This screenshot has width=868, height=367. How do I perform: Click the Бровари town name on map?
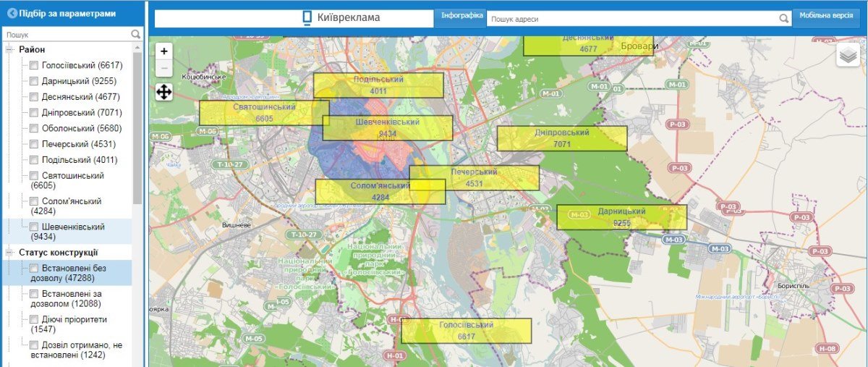click(640, 46)
